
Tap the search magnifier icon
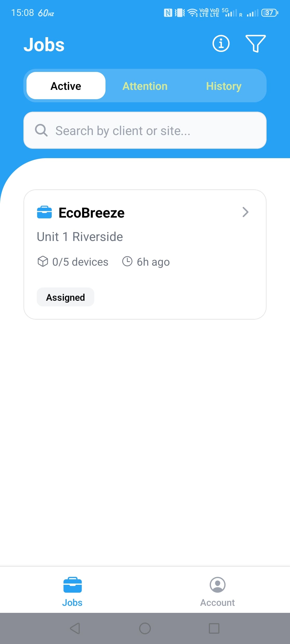tap(42, 130)
